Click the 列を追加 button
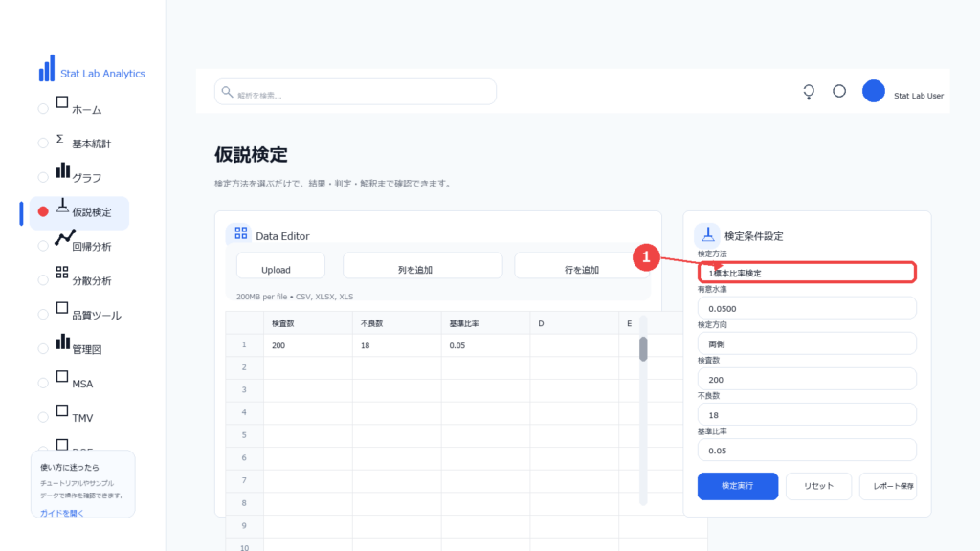This screenshot has height=551, width=980. [422, 266]
